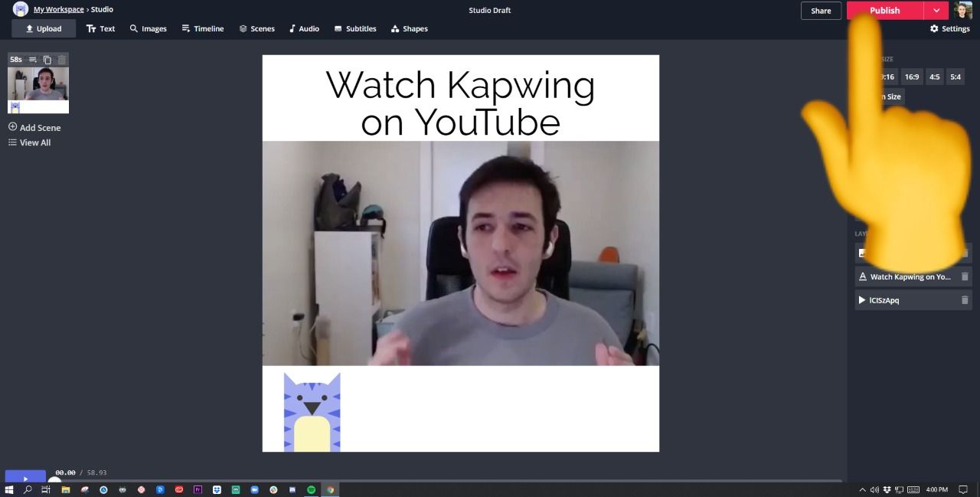980x497 pixels.
Task: Open Dropbox from the taskbar
Action: coord(217,489)
